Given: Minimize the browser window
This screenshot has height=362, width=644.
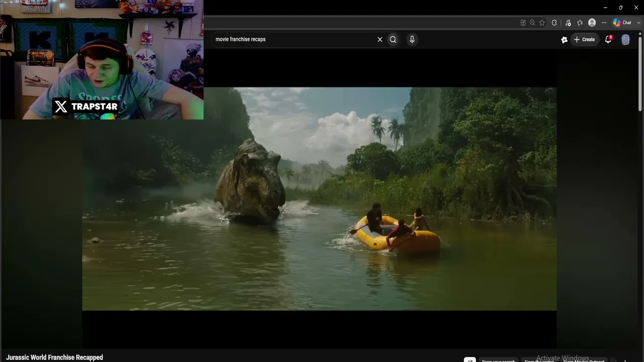Looking at the screenshot, I should point(605,8).
